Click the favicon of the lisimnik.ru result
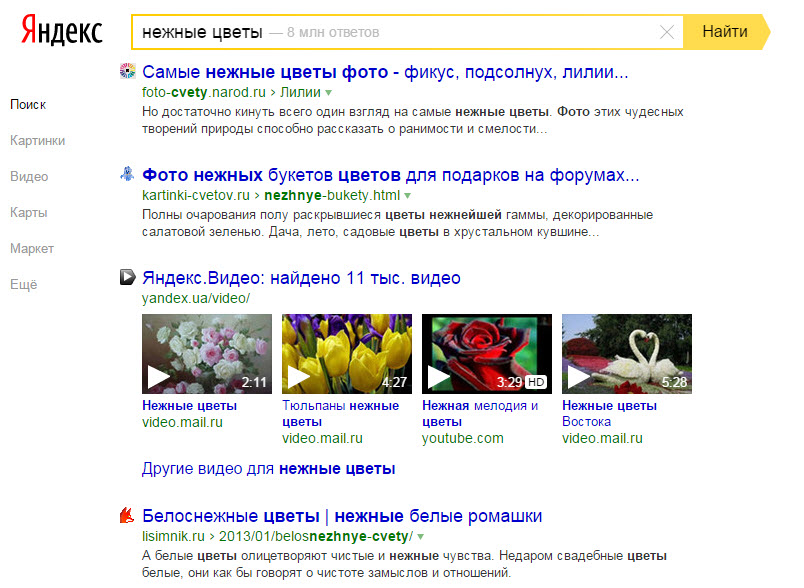Image resolution: width=804 pixels, height=588 pixels. point(127,515)
